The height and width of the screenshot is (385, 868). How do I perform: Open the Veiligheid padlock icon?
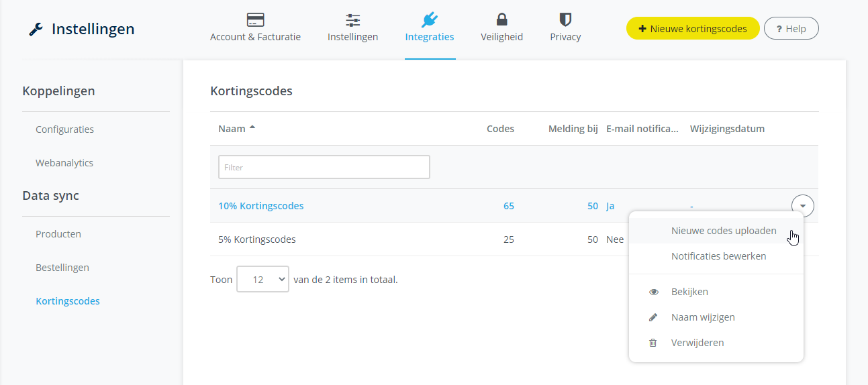click(501, 19)
